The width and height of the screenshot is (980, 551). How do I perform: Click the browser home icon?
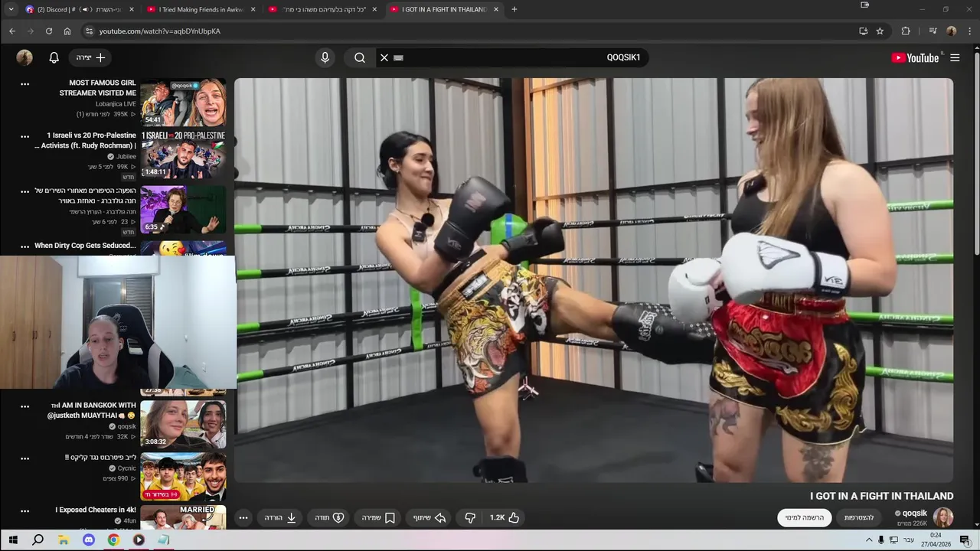[x=67, y=31]
